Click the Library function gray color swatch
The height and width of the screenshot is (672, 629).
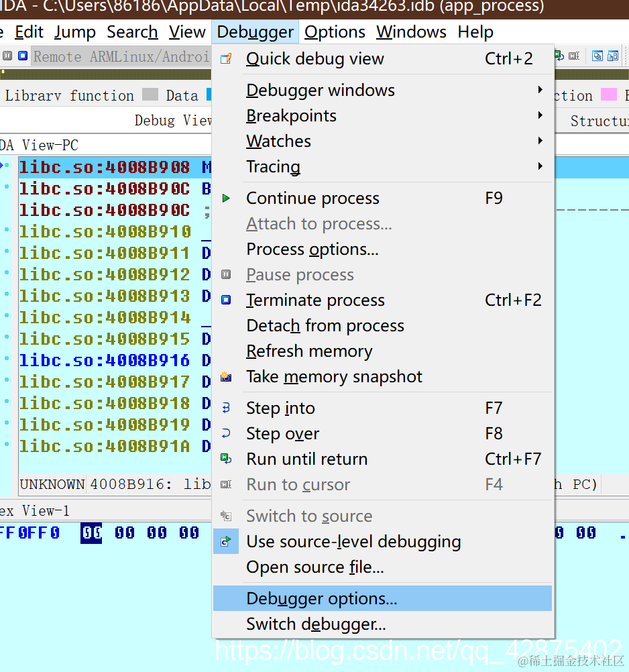click(x=150, y=95)
